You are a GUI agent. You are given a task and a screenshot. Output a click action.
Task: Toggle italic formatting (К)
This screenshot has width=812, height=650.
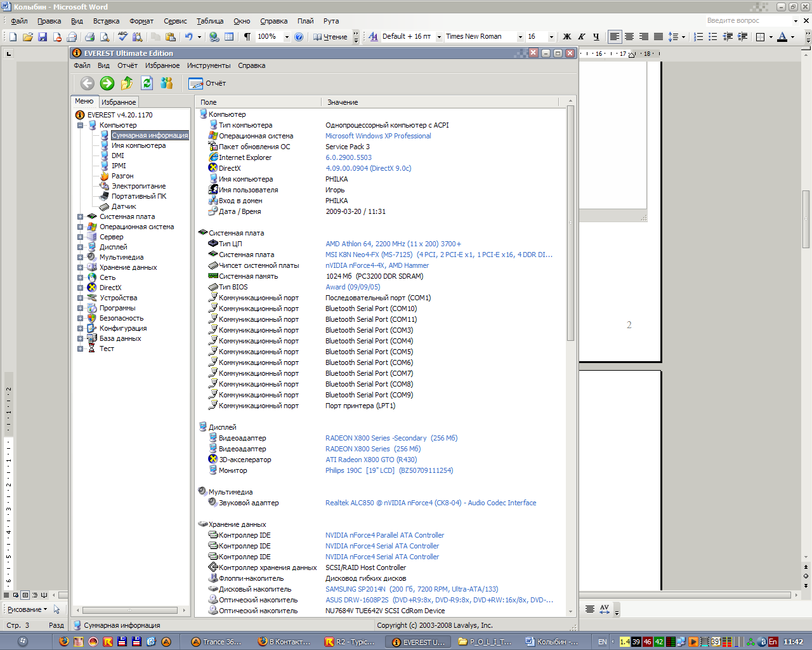(581, 37)
